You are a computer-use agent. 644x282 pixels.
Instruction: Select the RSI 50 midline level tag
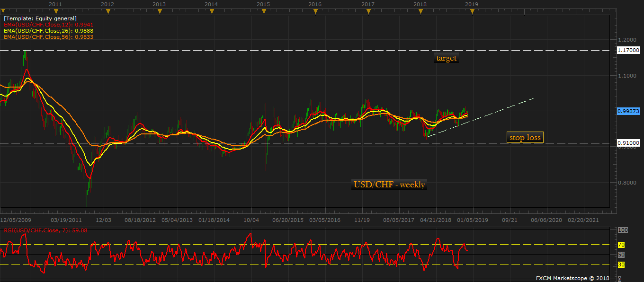click(621, 255)
